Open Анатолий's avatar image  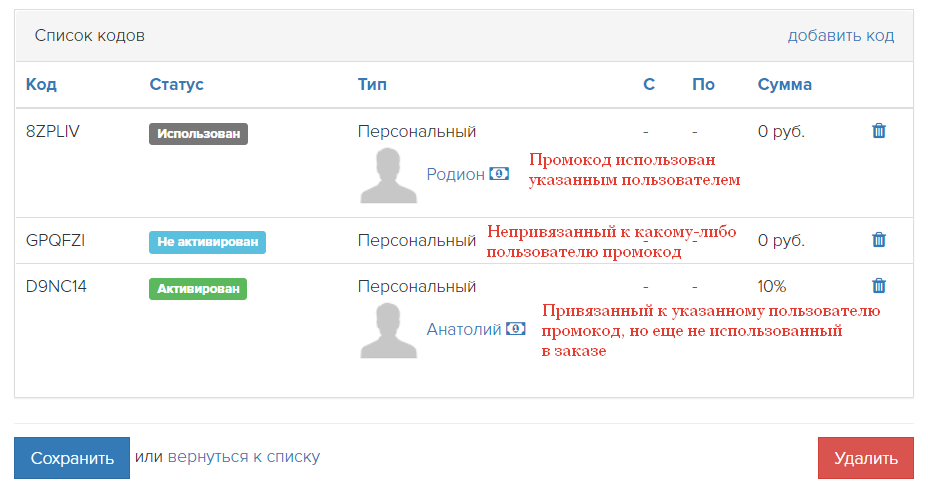(x=388, y=331)
